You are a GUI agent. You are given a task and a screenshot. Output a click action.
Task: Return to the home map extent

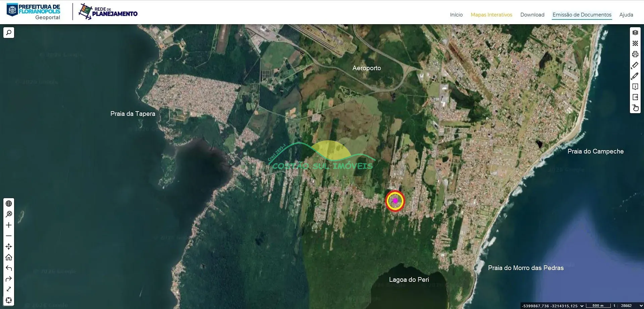click(9, 257)
